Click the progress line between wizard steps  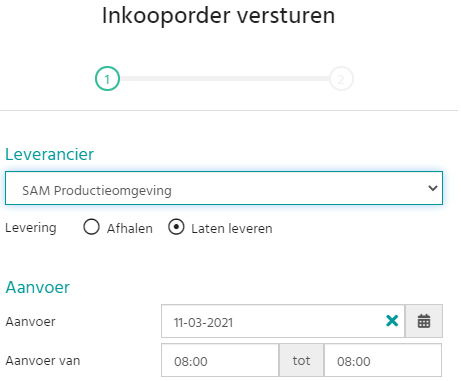[x=224, y=79]
